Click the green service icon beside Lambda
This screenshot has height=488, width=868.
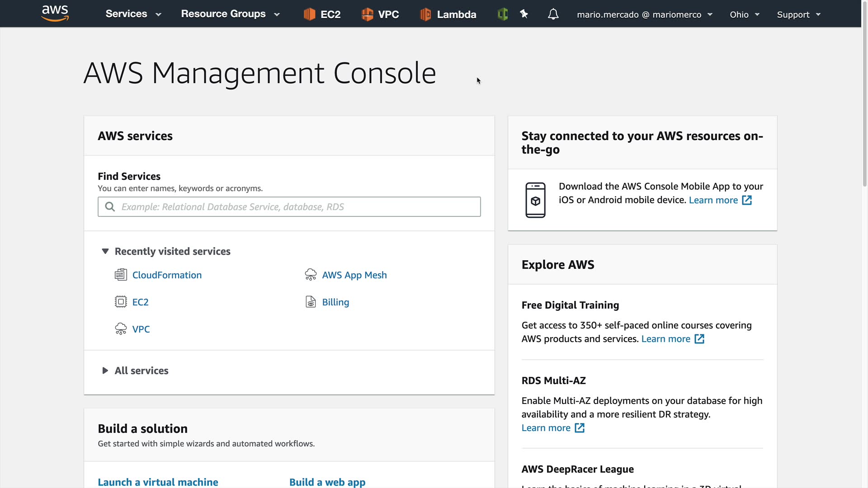click(503, 14)
